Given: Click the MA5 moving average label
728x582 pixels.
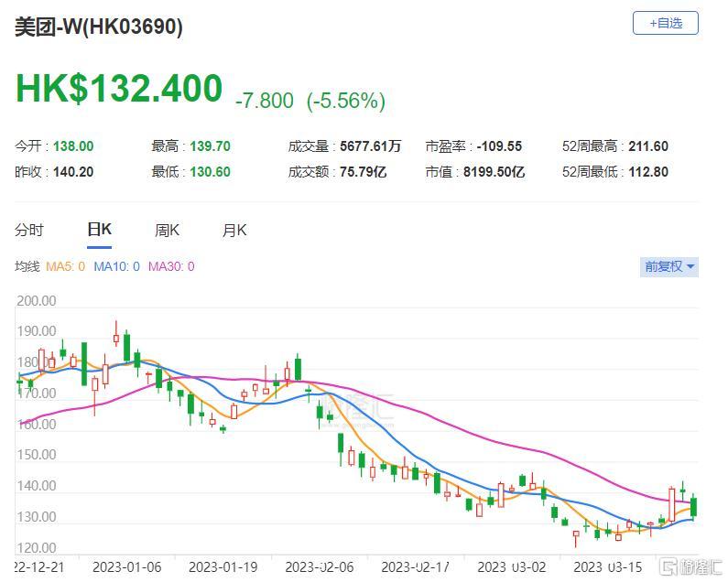Looking at the screenshot, I should coord(65,266).
